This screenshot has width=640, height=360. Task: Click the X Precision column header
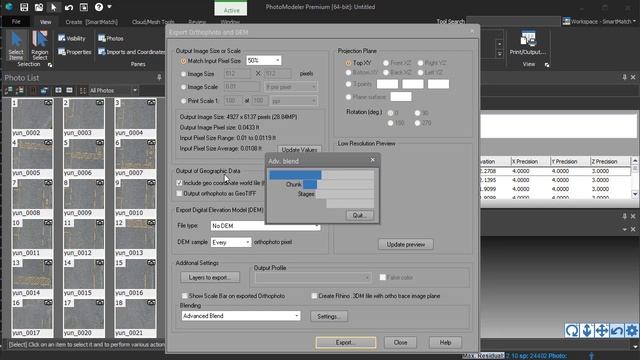(x=530, y=161)
